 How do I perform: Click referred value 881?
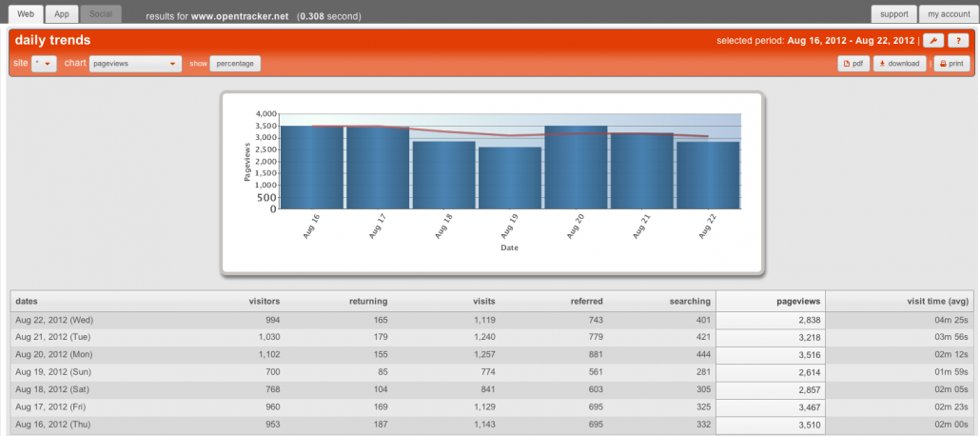[x=596, y=355]
